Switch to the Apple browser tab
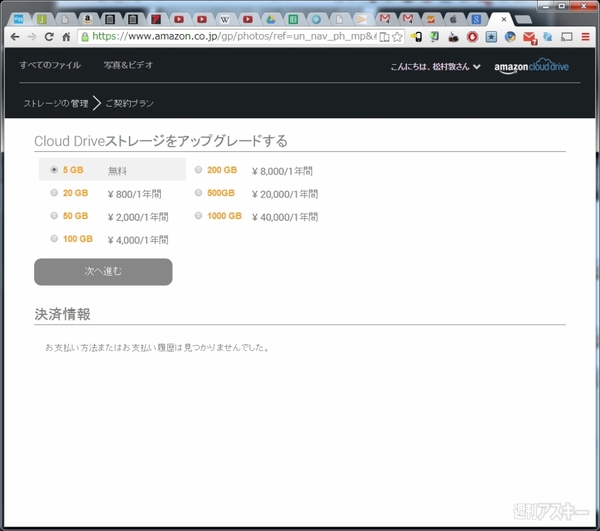Image resolution: width=600 pixels, height=531 pixels. (x=453, y=19)
